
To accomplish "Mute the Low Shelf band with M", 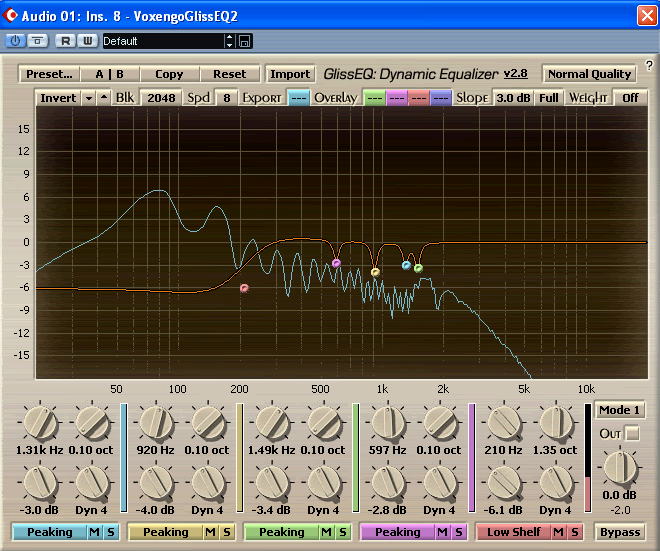I will (559, 532).
